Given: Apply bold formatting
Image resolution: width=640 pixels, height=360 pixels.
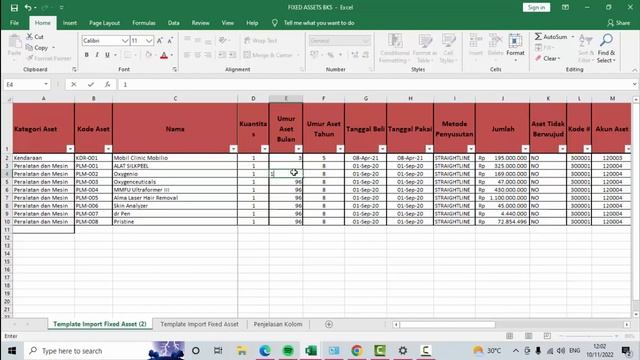Looking at the screenshot, I should [x=87, y=55].
